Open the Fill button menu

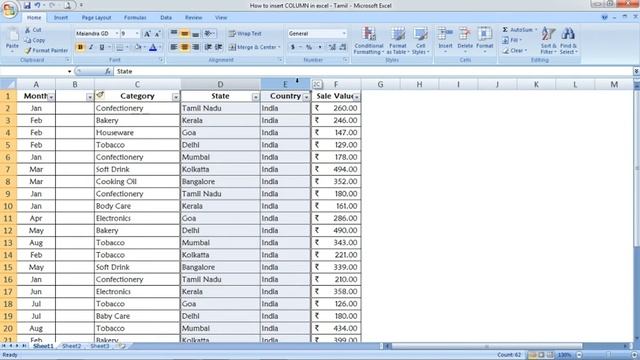[x=512, y=40]
